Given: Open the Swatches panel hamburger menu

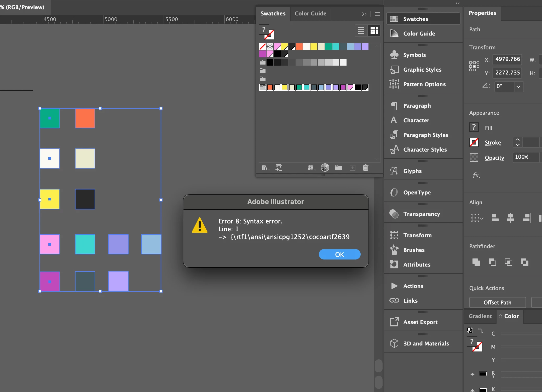Looking at the screenshot, I should pyautogui.click(x=377, y=14).
